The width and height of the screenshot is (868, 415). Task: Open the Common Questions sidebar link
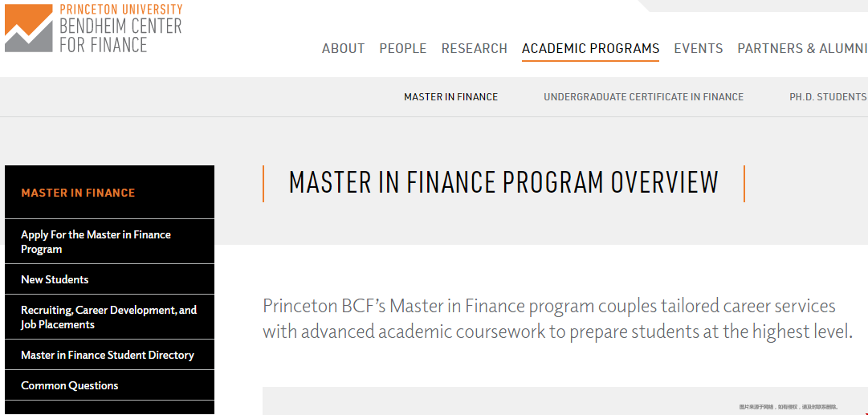pyautogui.click(x=110, y=385)
